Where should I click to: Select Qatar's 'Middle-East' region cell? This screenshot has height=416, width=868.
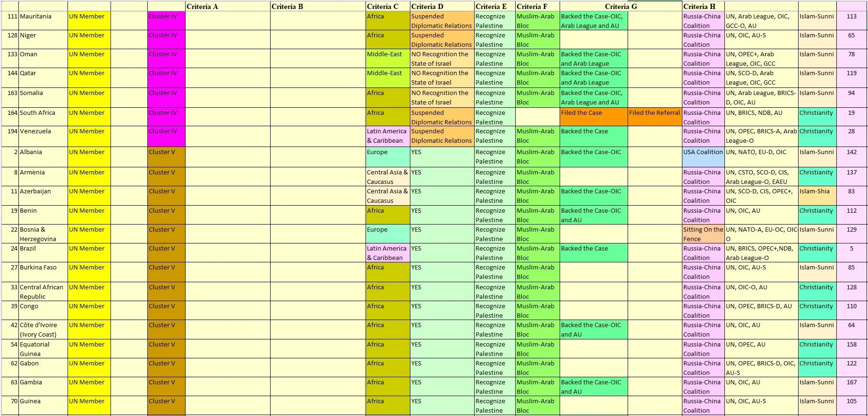point(388,78)
